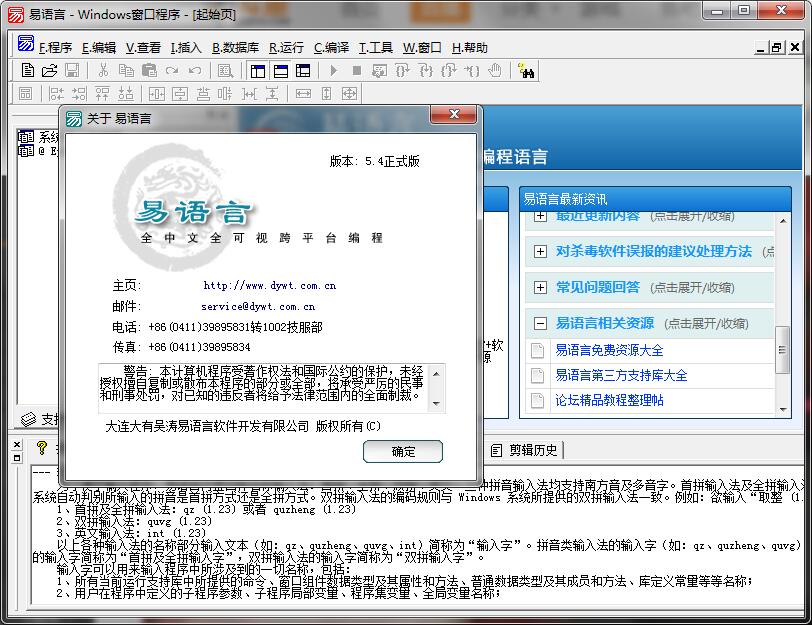Screen dimensions: 812x625
Task: Click the Open file toolbar icon
Action: coord(50,70)
